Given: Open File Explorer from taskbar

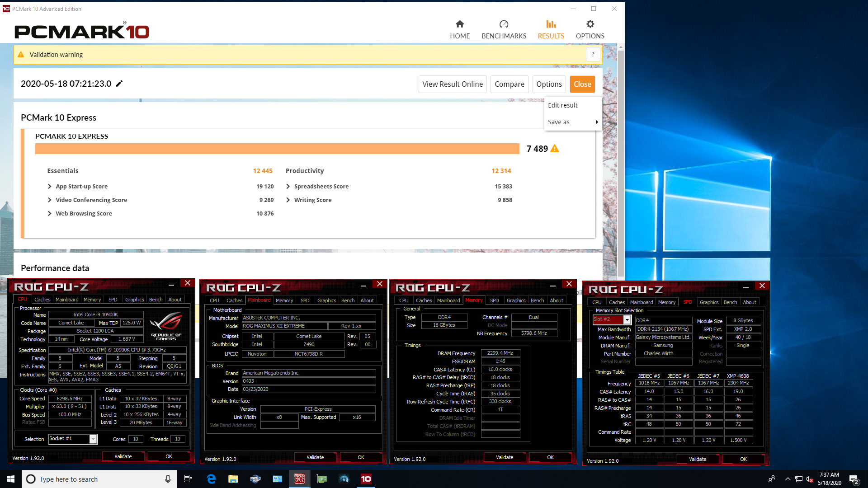Looking at the screenshot, I should click(x=233, y=479).
